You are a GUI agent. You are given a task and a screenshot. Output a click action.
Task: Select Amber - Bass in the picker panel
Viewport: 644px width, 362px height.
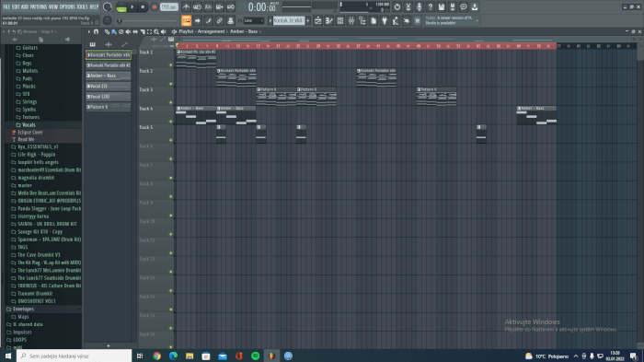pos(109,76)
